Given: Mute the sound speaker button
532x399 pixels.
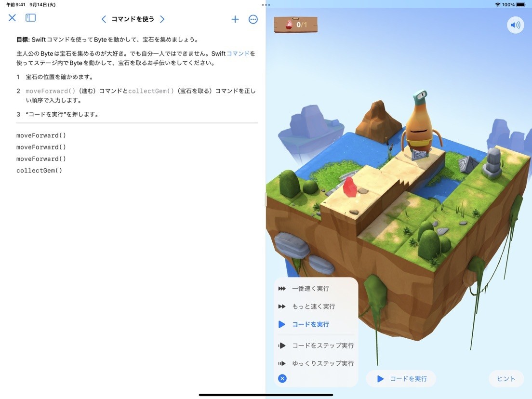Looking at the screenshot, I should (x=516, y=25).
